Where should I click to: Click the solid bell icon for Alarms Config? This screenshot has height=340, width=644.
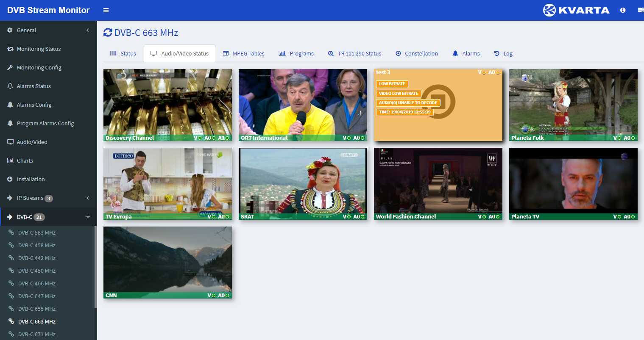10,105
